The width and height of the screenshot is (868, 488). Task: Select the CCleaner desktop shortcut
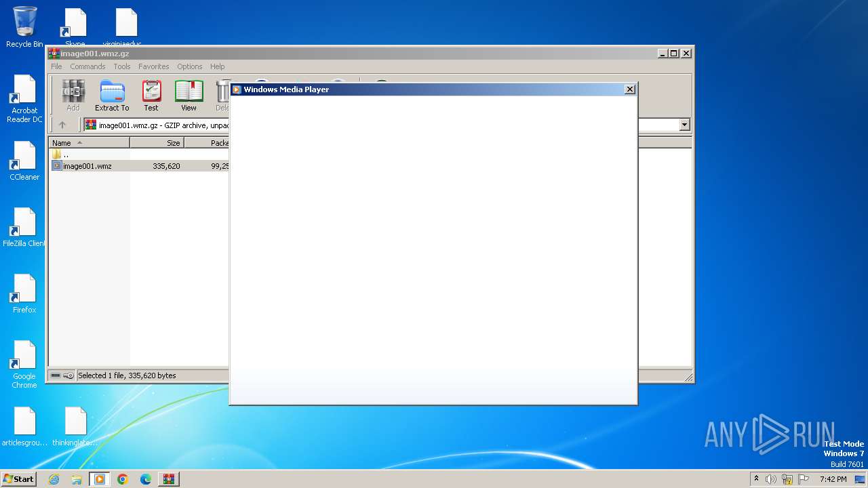24,161
